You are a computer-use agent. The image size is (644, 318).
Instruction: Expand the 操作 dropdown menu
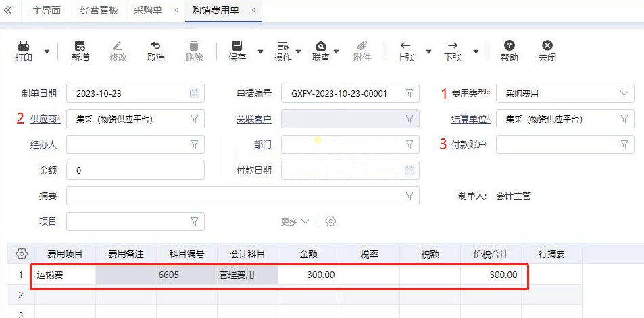(x=299, y=51)
